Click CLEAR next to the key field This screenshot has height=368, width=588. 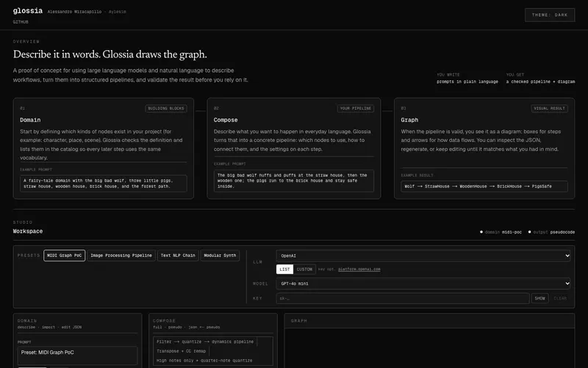tap(560, 299)
